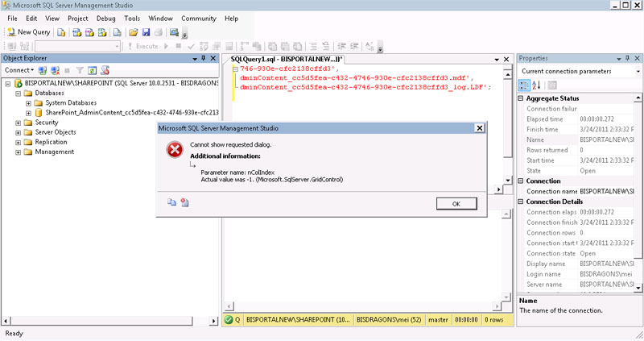Click Show technical details icon in dialog
The height and width of the screenshot is (341, 644).
point(185,202)
